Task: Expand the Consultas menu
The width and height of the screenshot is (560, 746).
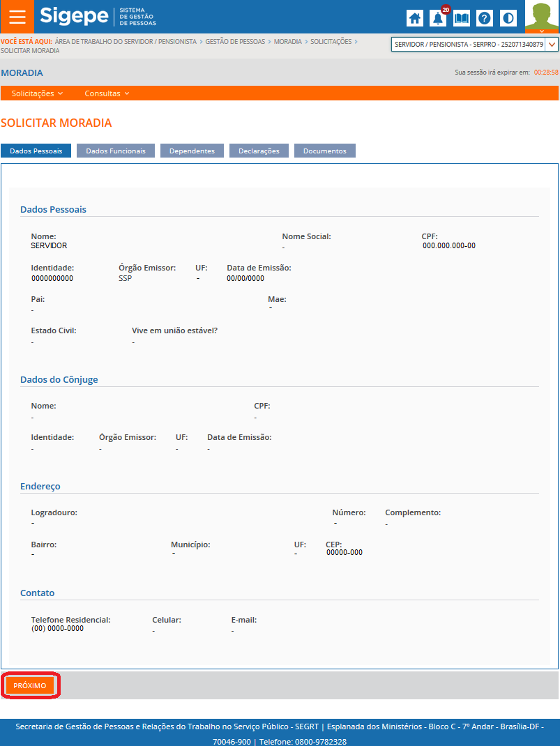Action: [x=107, y=93]
